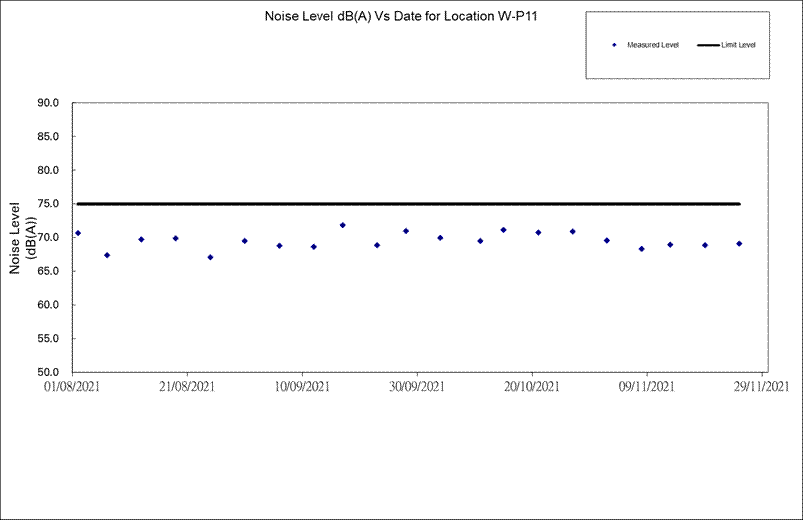This screenshot has width=803, height=520.
Task: Click the 29/11/2021 date axis label
Action: pyautogui.click(x=762, y=386)
